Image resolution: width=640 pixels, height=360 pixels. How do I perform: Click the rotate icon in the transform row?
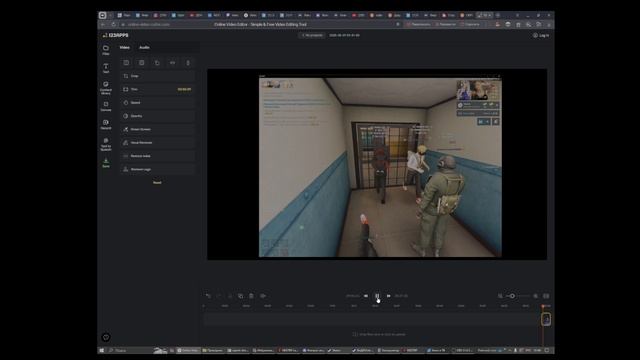tap(157, 63)
